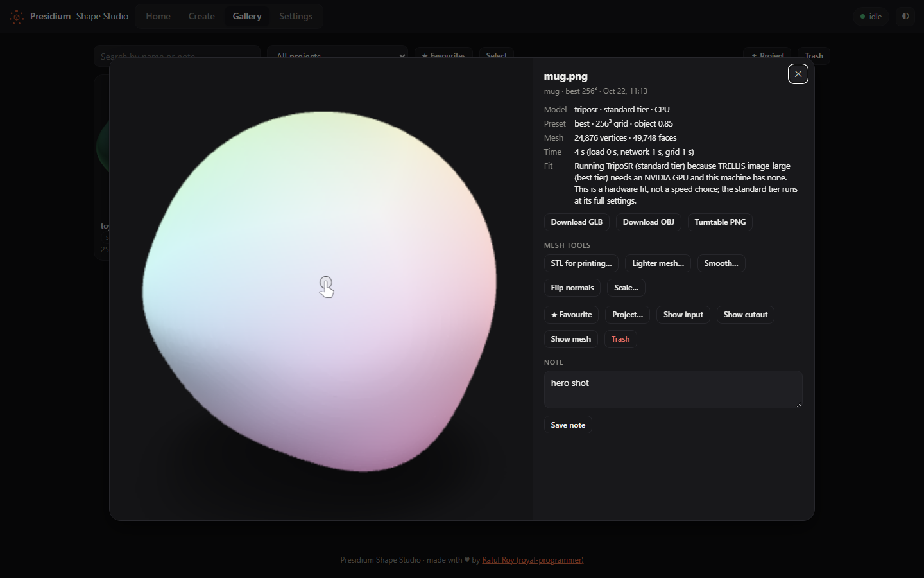The image size is (924, 578).
Task: Download the OBJ file
Action: (x=649, y=222)
